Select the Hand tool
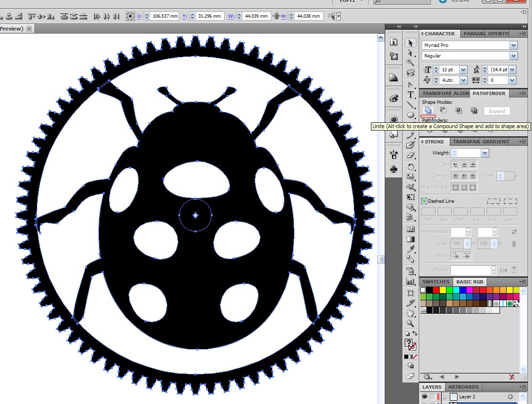This screenshot has width=532, height=404. [411, 313]
